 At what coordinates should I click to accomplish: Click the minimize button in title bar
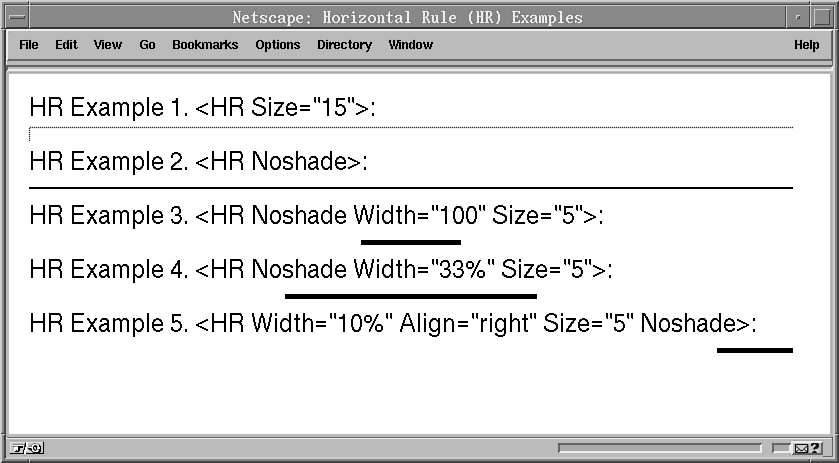point(797,17)
